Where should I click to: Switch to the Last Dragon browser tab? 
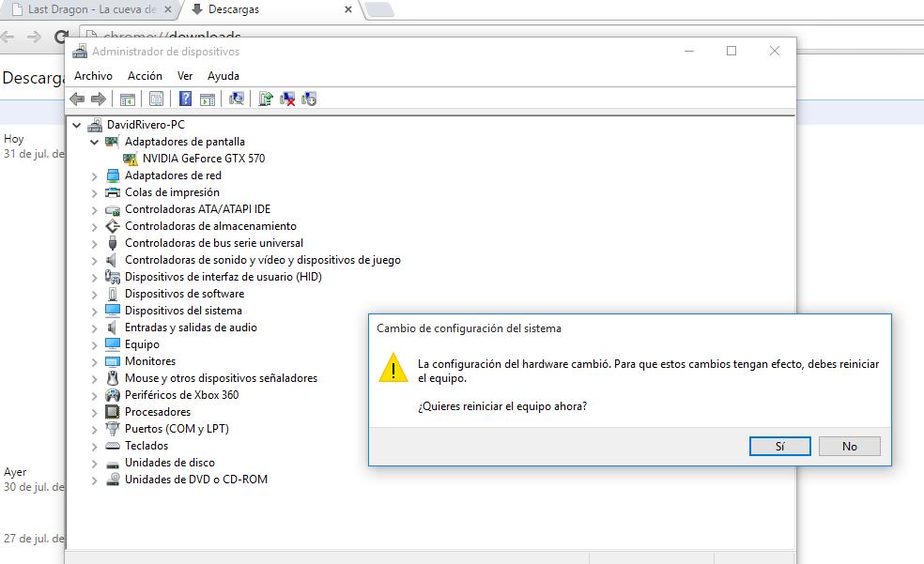[87, 9]
